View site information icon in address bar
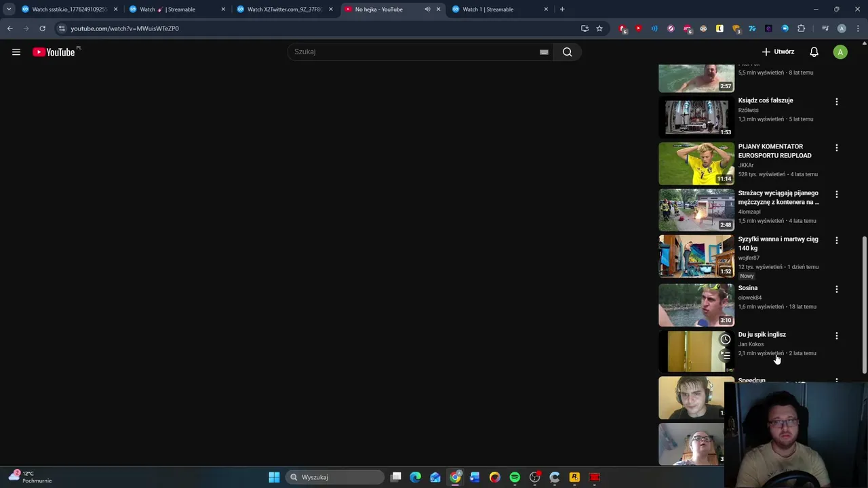 [62, 28]
